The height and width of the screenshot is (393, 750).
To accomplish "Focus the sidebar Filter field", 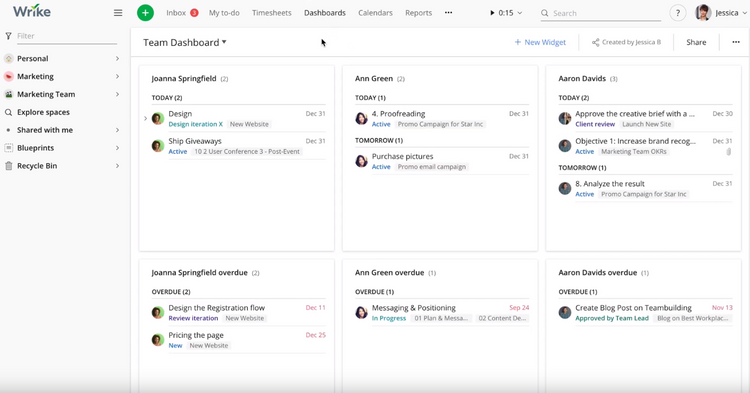I will coord(66,36).
